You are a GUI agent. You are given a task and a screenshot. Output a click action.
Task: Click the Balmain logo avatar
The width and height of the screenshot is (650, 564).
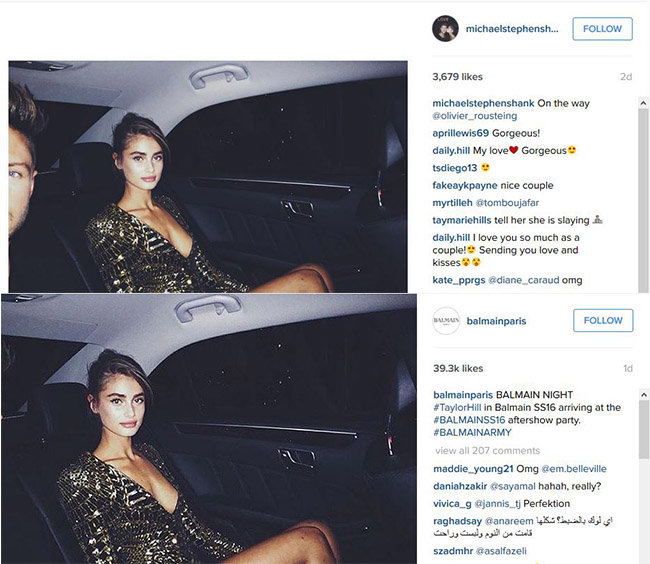(x=446, y=320)
